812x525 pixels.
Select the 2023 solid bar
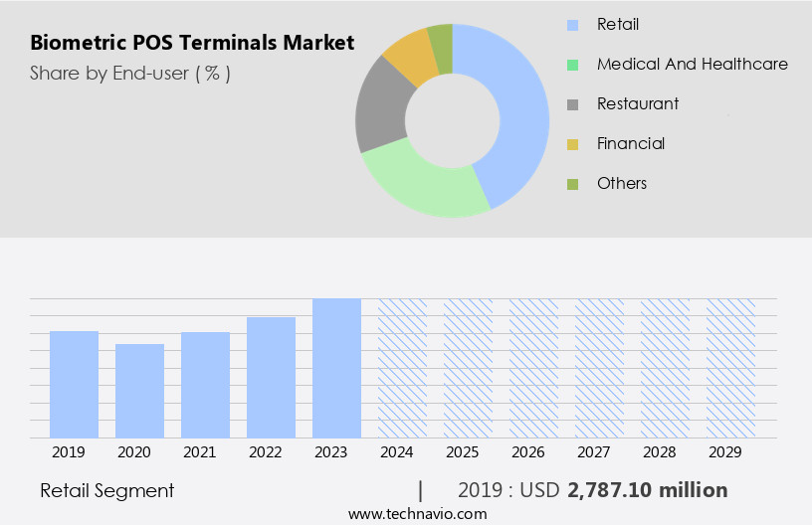pyautogui.click(x=336, y=368)
